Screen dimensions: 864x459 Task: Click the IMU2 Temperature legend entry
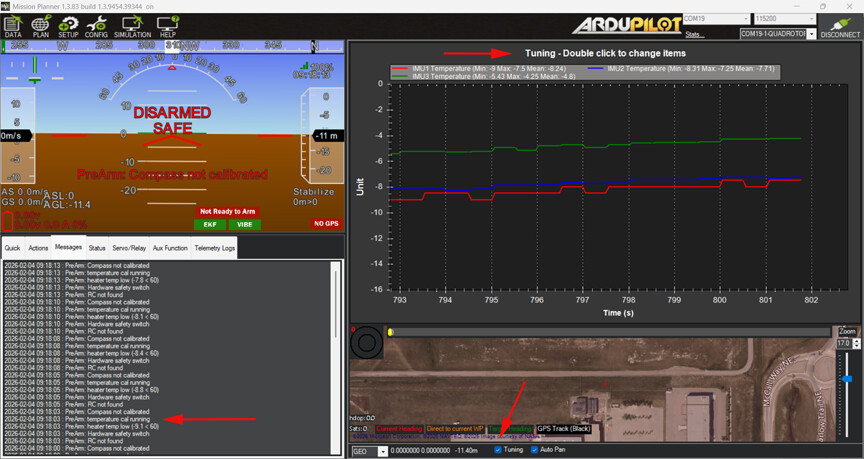click(x=681, y=69)
